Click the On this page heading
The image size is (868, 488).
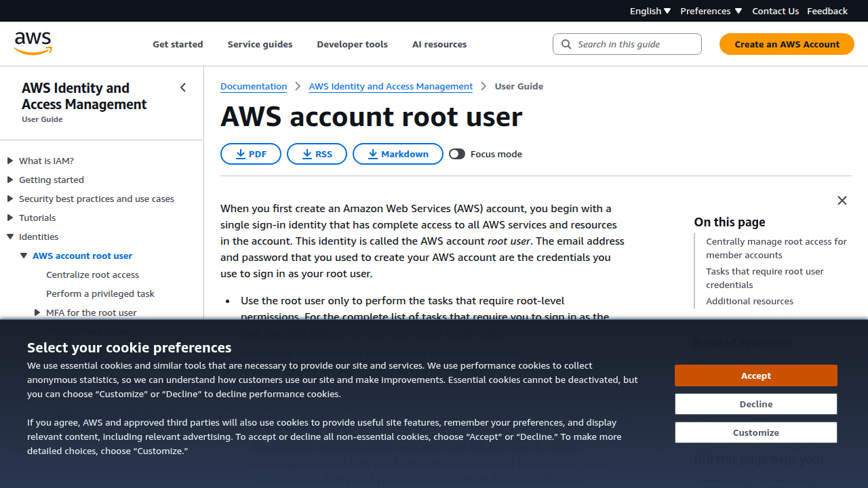(730, 222)
